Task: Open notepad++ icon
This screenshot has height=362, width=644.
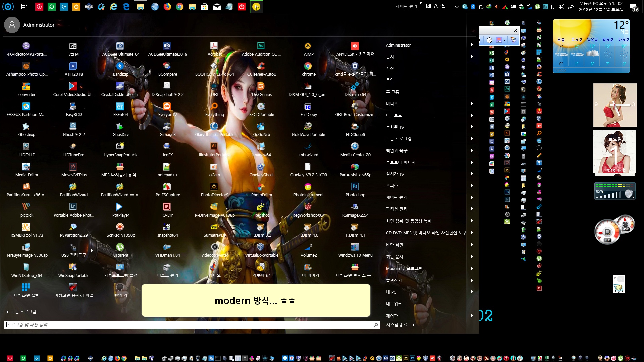Action: [167, 167]
